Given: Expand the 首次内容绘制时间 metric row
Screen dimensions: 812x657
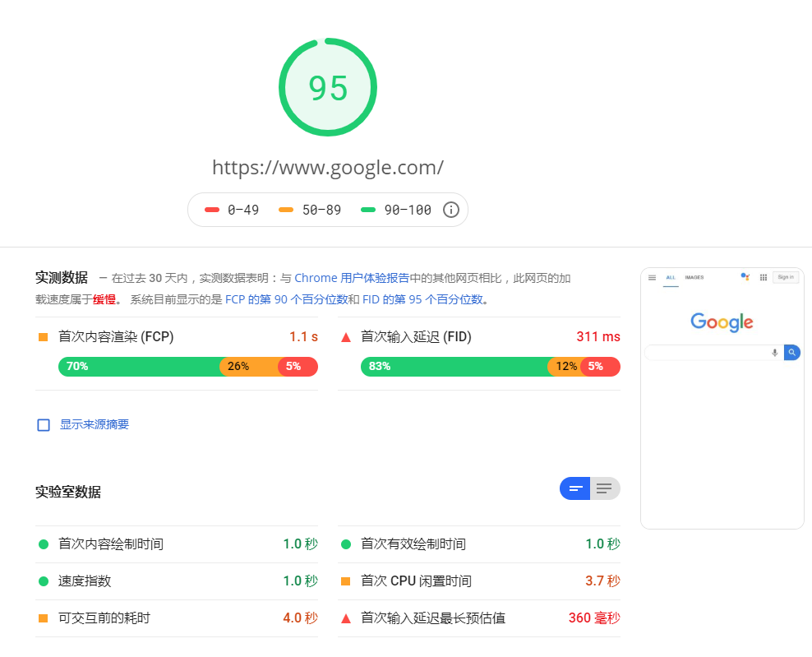Looking at the screenshot, I should 177,544.
